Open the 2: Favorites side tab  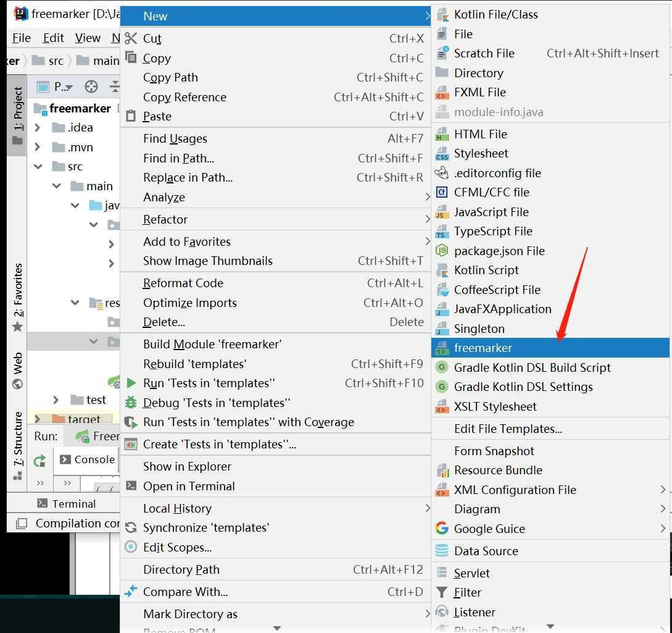tap(17, 297)
